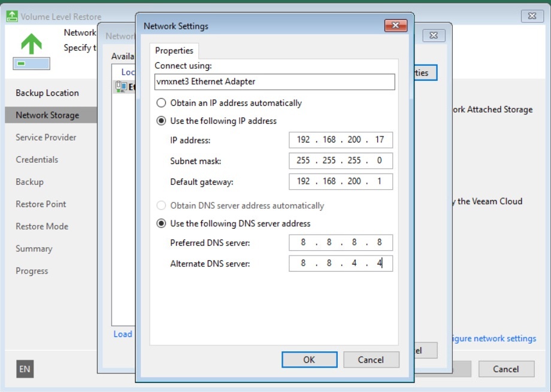
Task: Click the EN keyboard language indicator
Action: pyautogui.click(x=25, y=369)
